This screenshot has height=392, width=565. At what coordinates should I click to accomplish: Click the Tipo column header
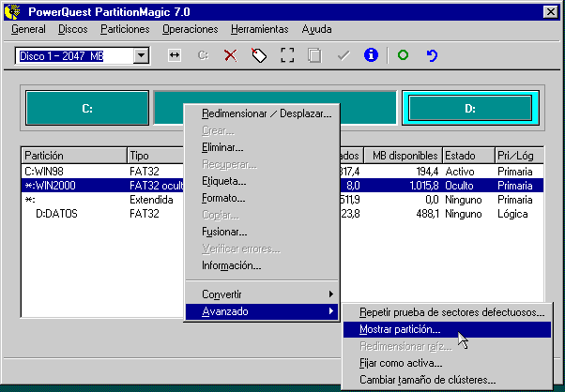(x=156, y=156)
